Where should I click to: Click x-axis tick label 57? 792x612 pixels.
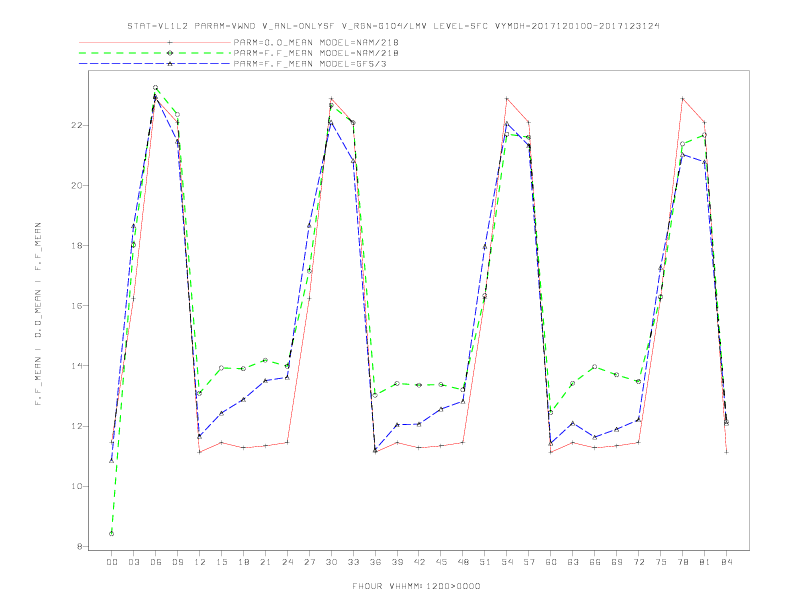coord(529,562)
